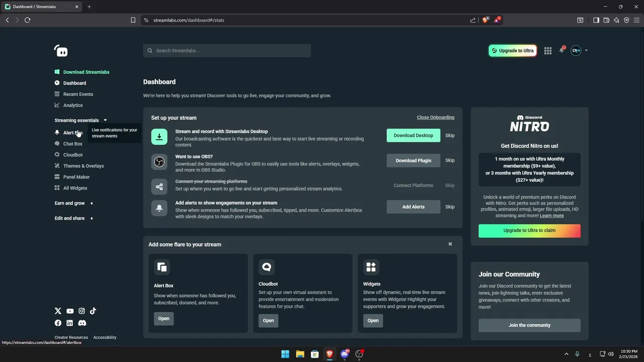644x362 pixels.
Task: Click the OBS logo icon
Action: [159, 162]
